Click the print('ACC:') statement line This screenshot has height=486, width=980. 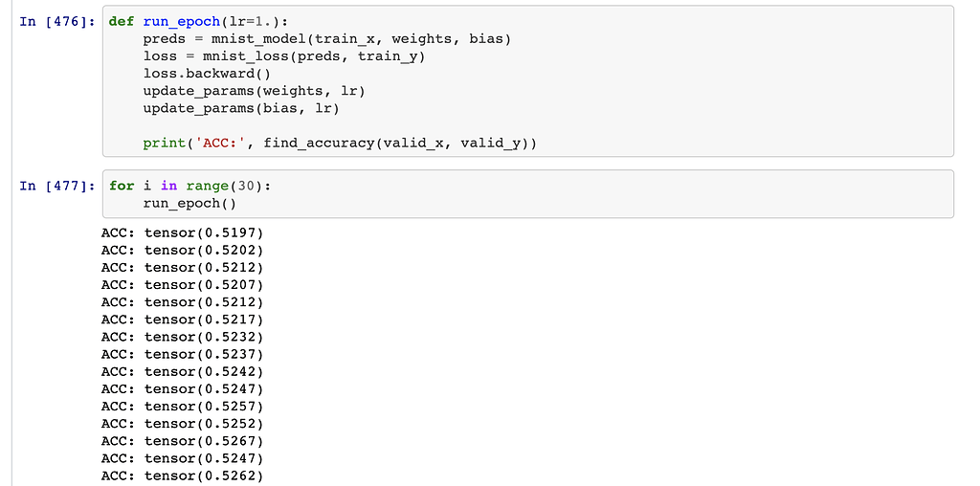340,143
